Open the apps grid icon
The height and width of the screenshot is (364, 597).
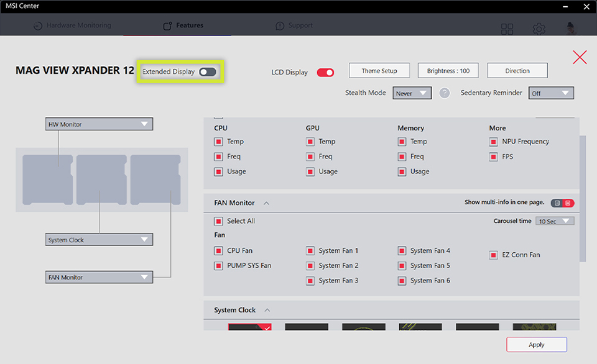(507, 29)
